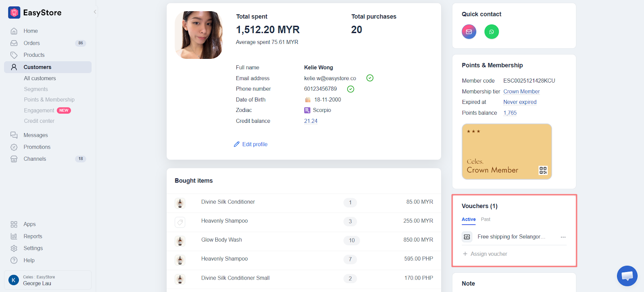Screen dimensions: 644x292
Task: Open the voucher three-dot options menu
Action: (563, 237)
